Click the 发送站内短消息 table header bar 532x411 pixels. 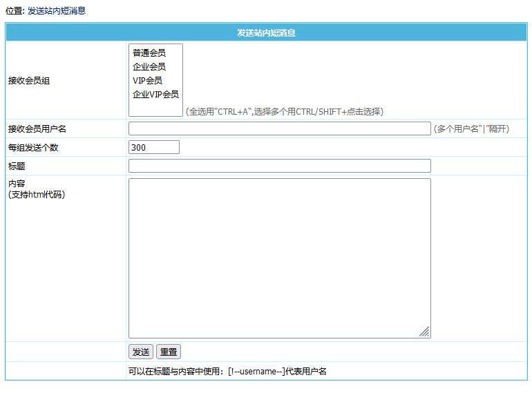[266, 32]
